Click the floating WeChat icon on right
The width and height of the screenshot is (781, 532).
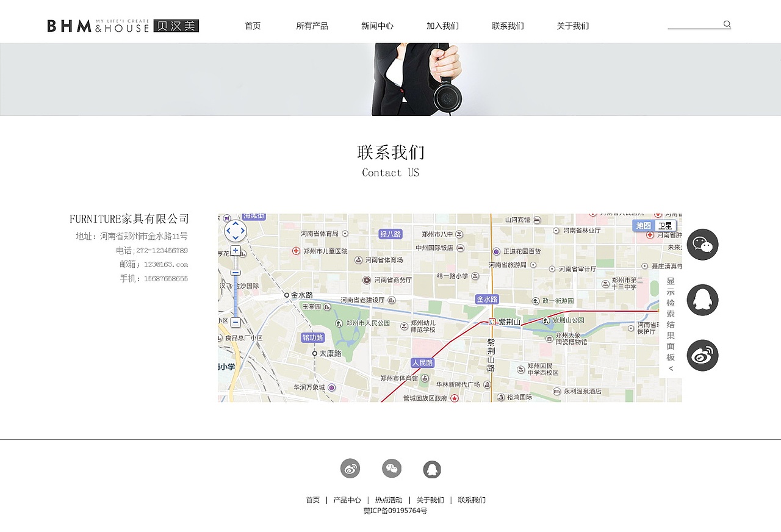702,245
